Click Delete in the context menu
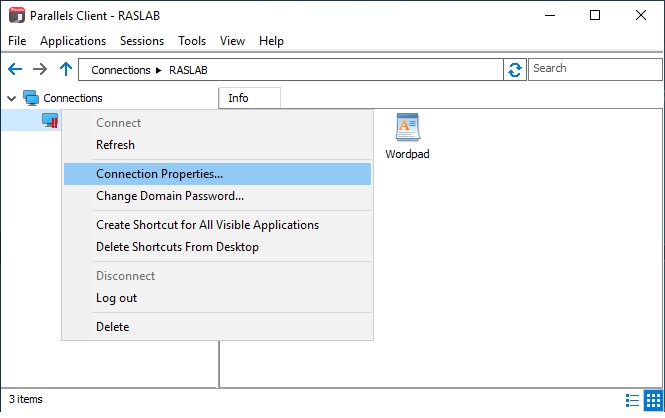 coord(112,327)
